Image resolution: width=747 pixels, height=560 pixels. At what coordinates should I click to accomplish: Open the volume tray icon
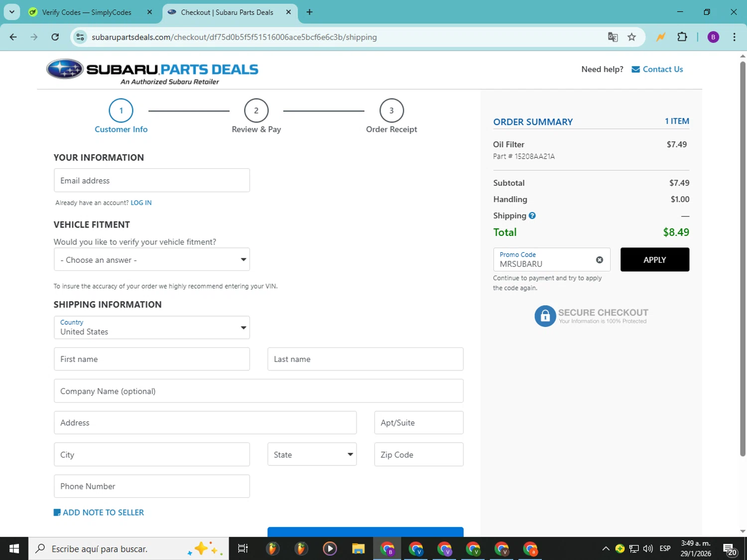[x=648, y=549]
